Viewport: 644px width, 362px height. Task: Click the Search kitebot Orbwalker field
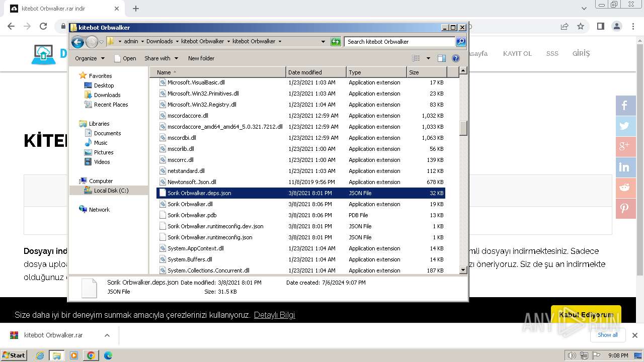(400, 42)
